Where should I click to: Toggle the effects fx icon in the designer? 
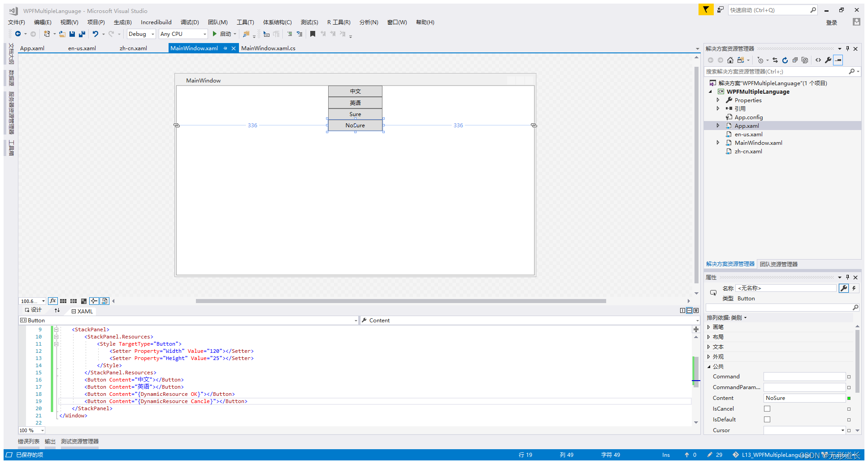52,301
